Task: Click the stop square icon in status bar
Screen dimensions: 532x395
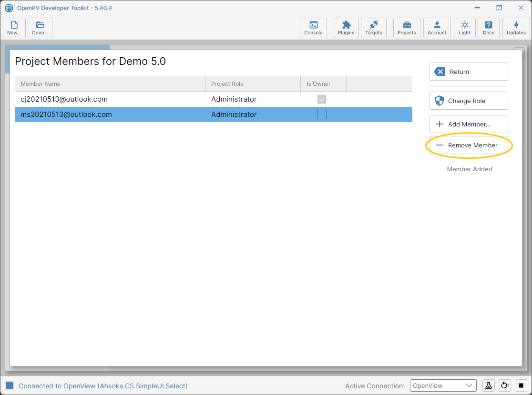Action: [521, 385]
